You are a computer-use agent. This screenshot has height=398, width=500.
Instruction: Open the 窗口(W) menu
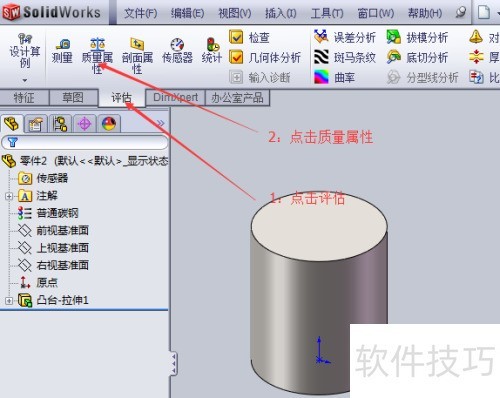coord(376,13)
